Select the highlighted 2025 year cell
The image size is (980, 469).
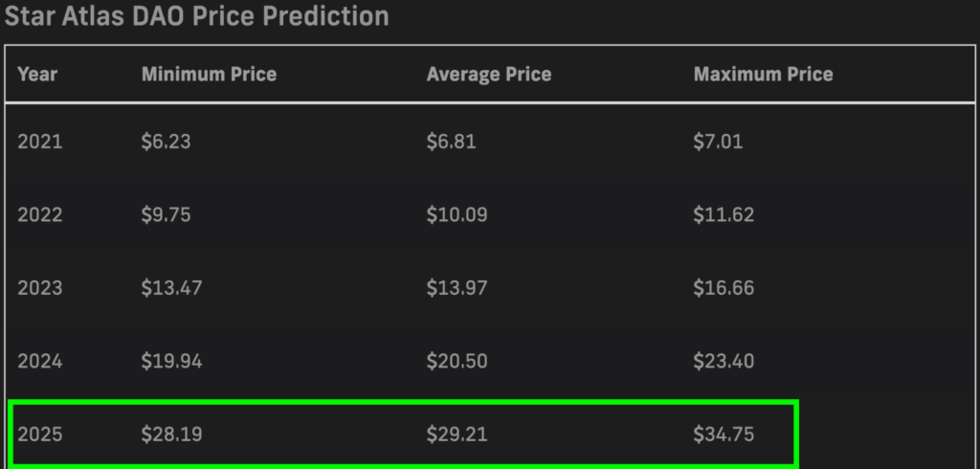click(x=40, y=435)
